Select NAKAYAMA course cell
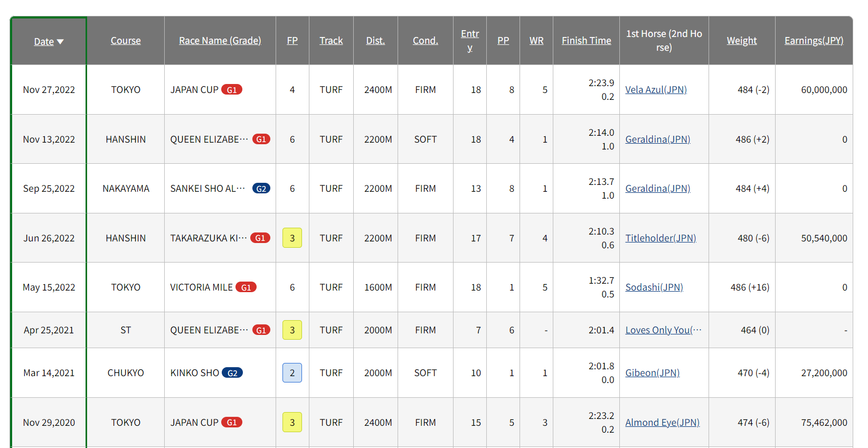 [x=126, y=189]
